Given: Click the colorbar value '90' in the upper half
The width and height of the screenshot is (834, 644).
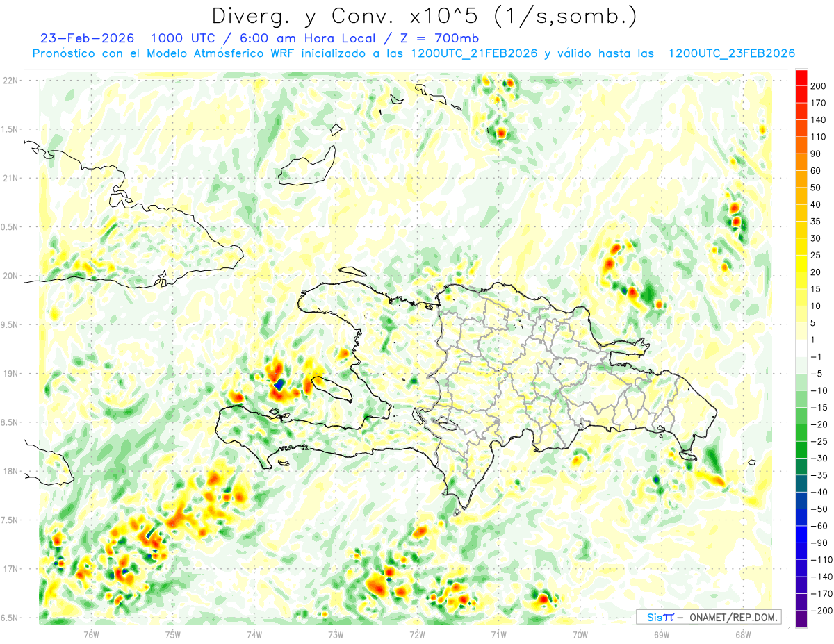Looking at the screenshot, I should point(816,154).
